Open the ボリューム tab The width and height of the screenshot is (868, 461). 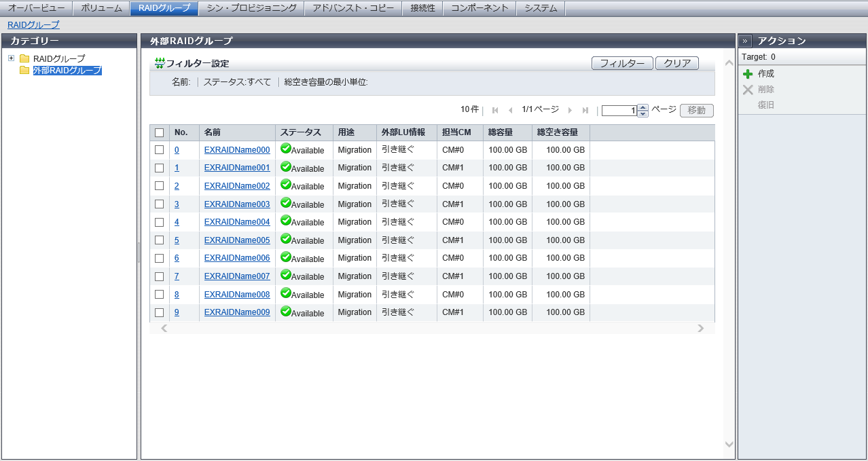(101, 8)
